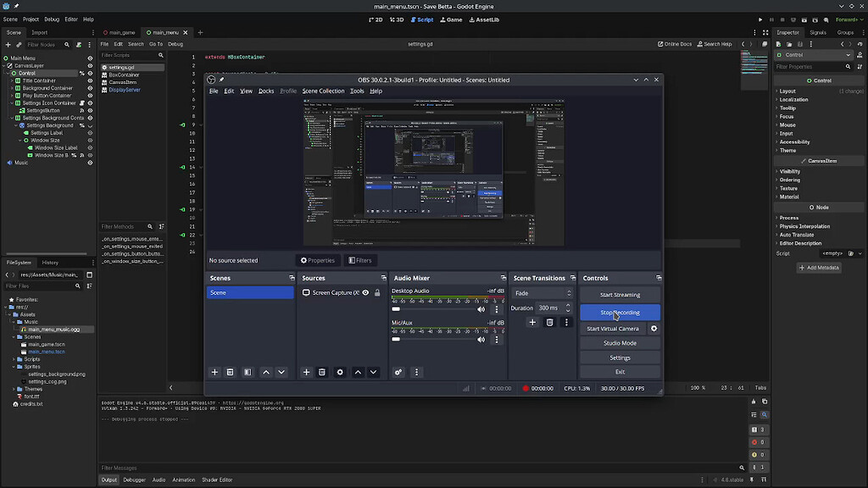Screen dimensions: 868x488
Task: Mute Mic/Aux speaker icon
Action: tap(481, 340)
